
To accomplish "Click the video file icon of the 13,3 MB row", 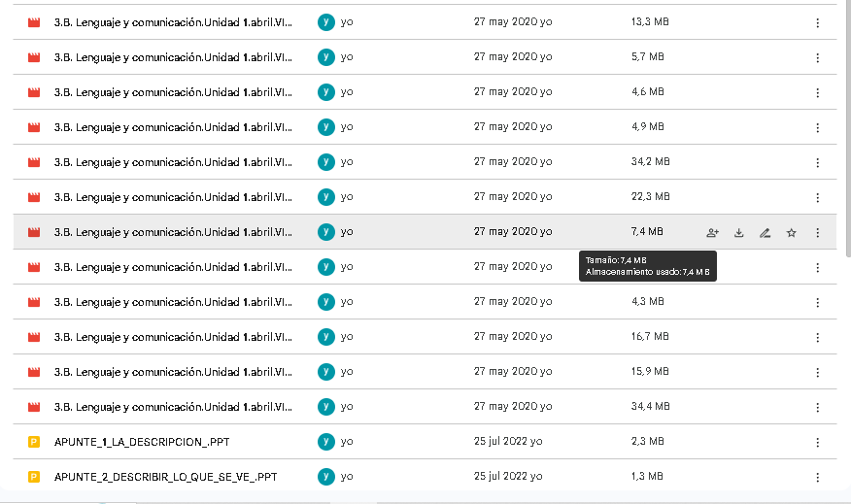I will (34, 22).
